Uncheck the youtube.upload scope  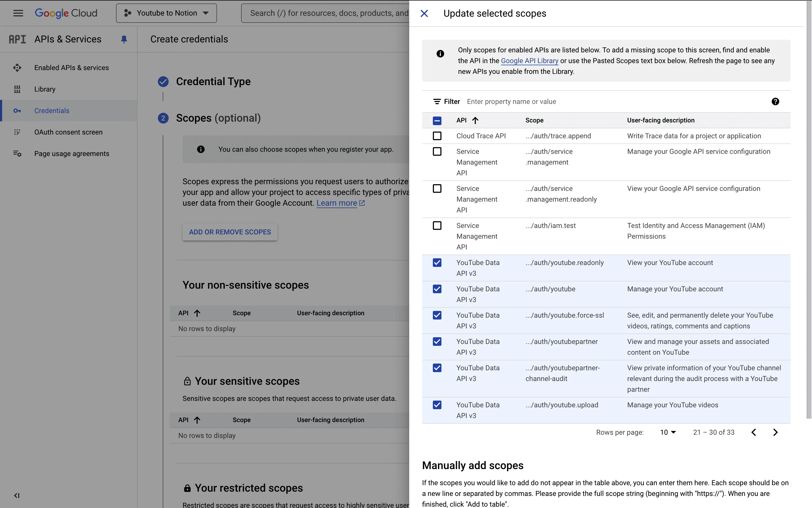pyautogui.click(x=437, y=405)
